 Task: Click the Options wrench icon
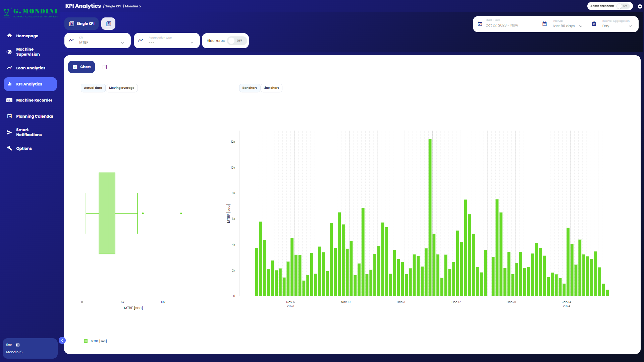click(9, 148)
